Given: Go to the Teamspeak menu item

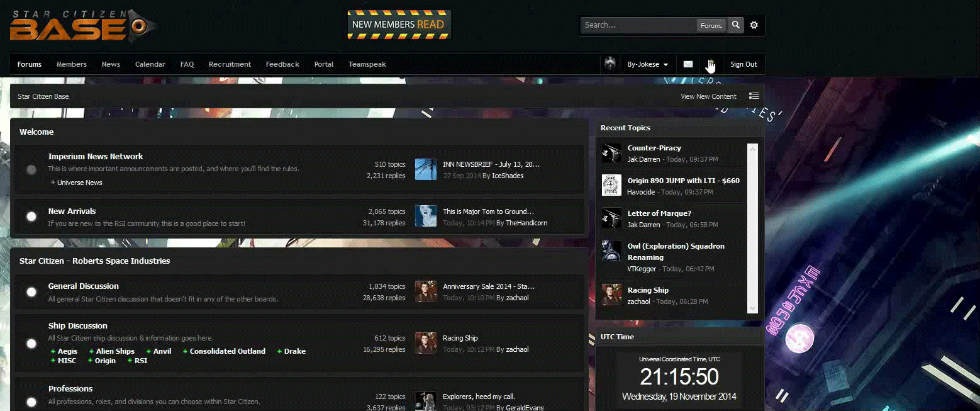Looking at the screenshot, I should pyautogui.click(x=367, y=64).
